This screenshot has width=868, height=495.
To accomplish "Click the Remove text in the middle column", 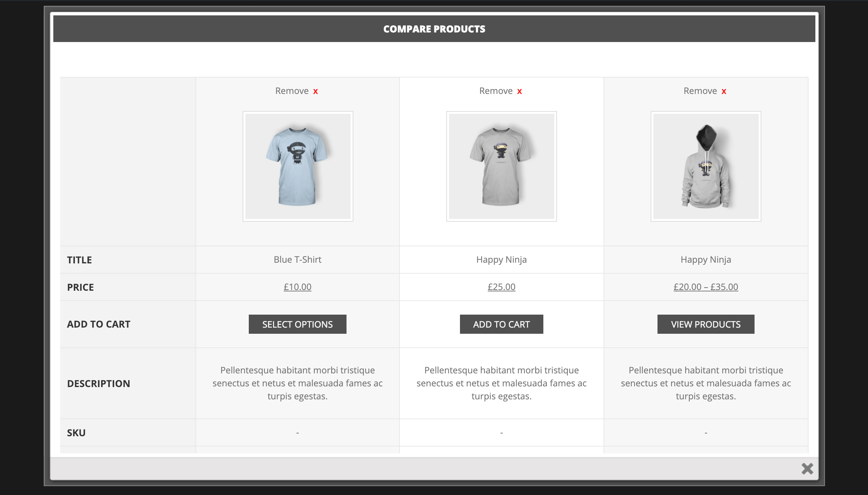I will click(x=496, y=91).
